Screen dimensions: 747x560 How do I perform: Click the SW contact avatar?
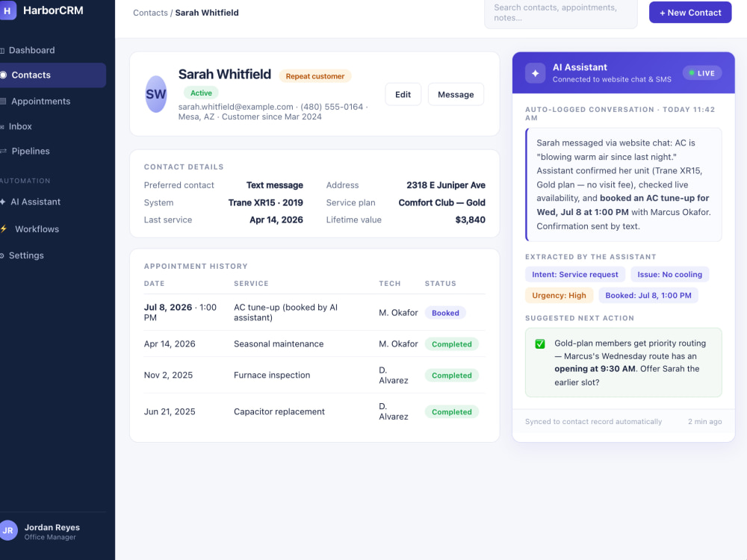(156, 94)
